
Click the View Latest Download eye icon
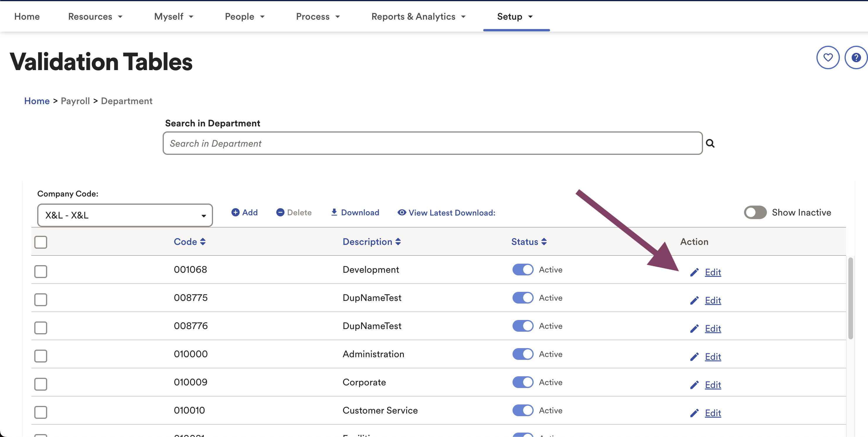tap(402, 212)
